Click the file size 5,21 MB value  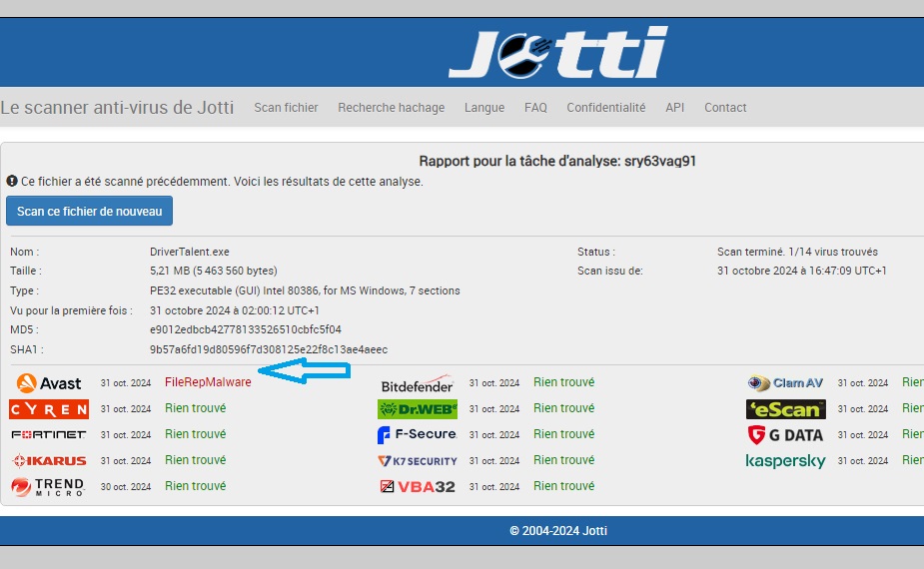click(x=214, y=271)
